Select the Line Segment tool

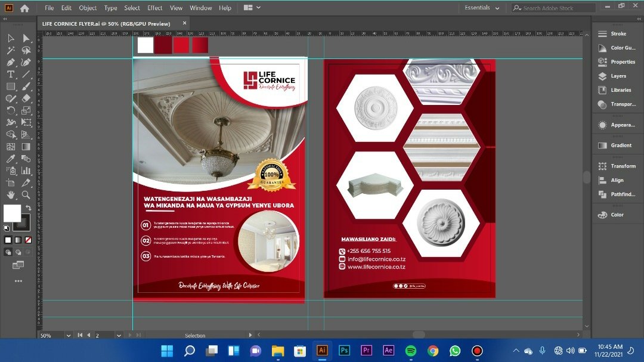coord(26,75)
